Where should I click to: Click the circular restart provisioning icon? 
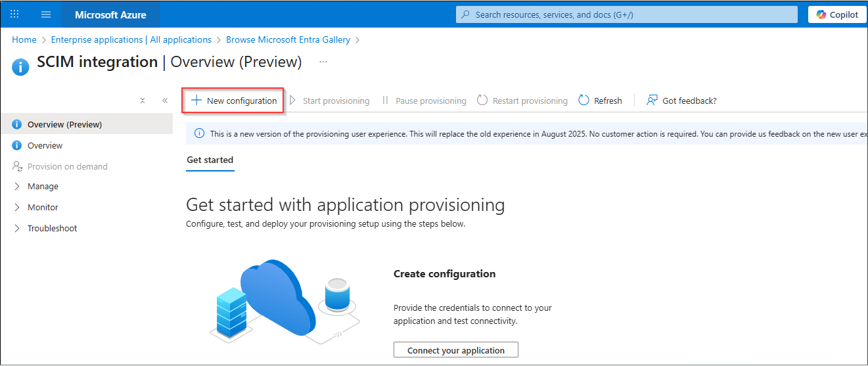coord(482,101)
